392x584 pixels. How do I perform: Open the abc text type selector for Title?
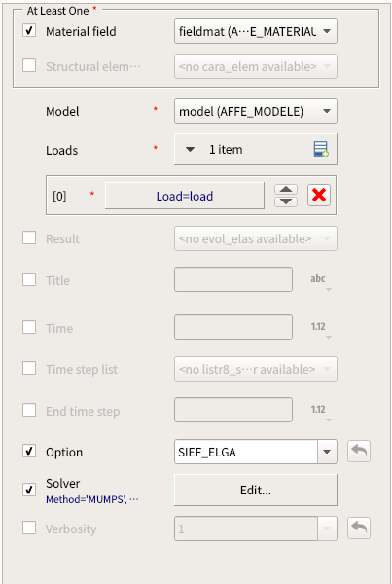click(x=320, y=280)
